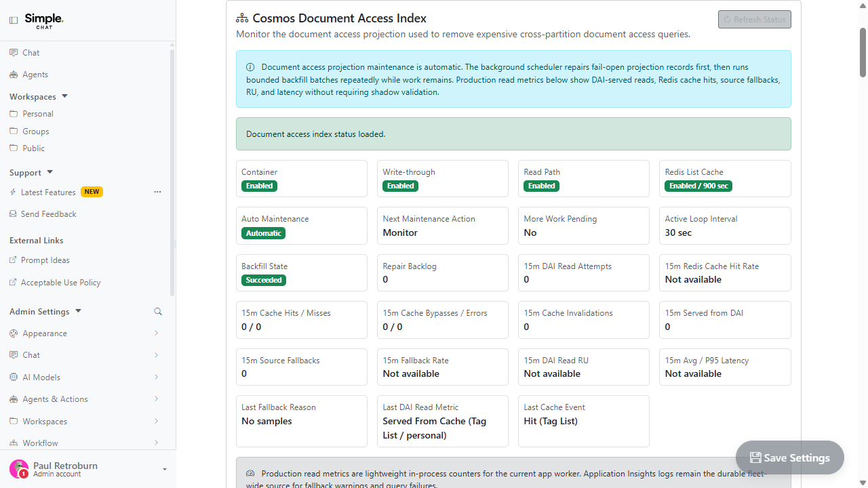The height and width of the screenshot is (488, 868).
Task: Click the Cosmos index hierarchy icon
Action: click(x=242, y=18)
